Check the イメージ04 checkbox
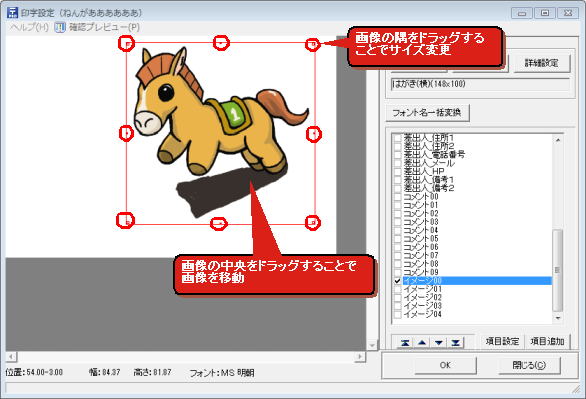 pyautogui.click(x=397, y=314)
